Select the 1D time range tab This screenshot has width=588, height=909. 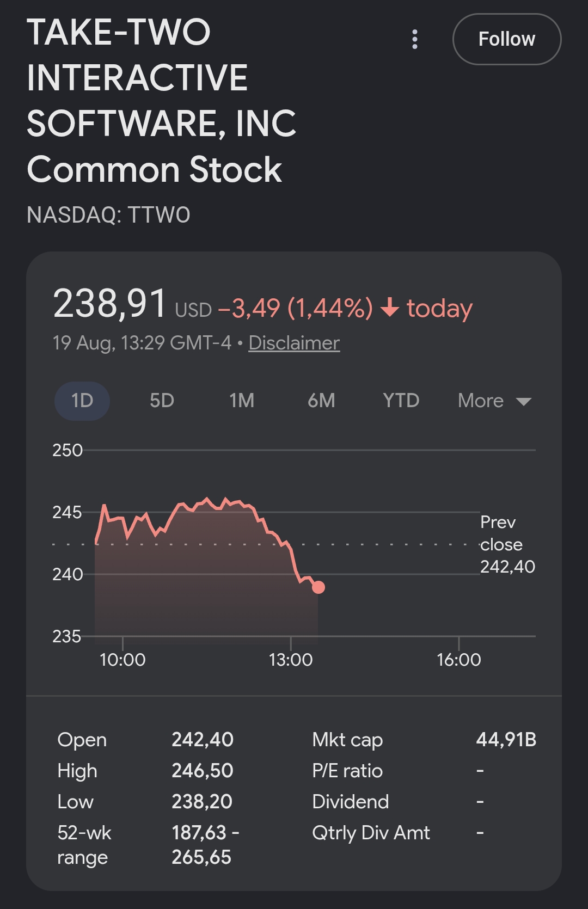[x=82, y=401]
